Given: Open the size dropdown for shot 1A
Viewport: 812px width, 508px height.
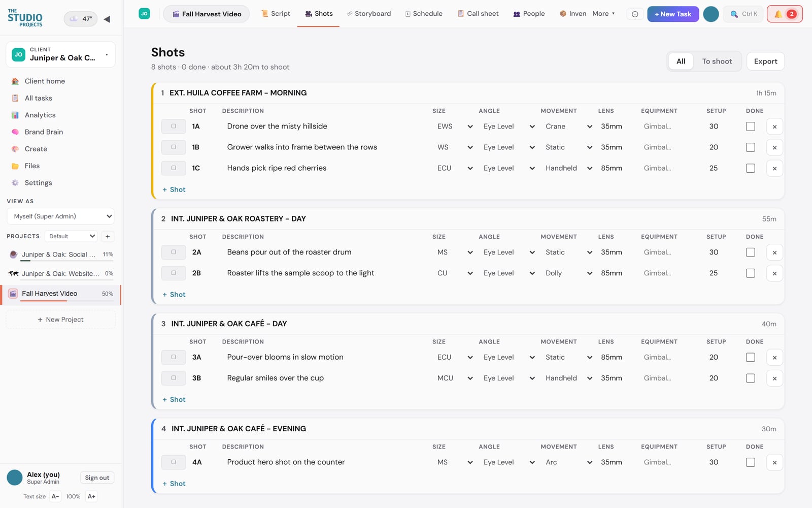Looking at the screenshot, I should click(x=455, y=126).
